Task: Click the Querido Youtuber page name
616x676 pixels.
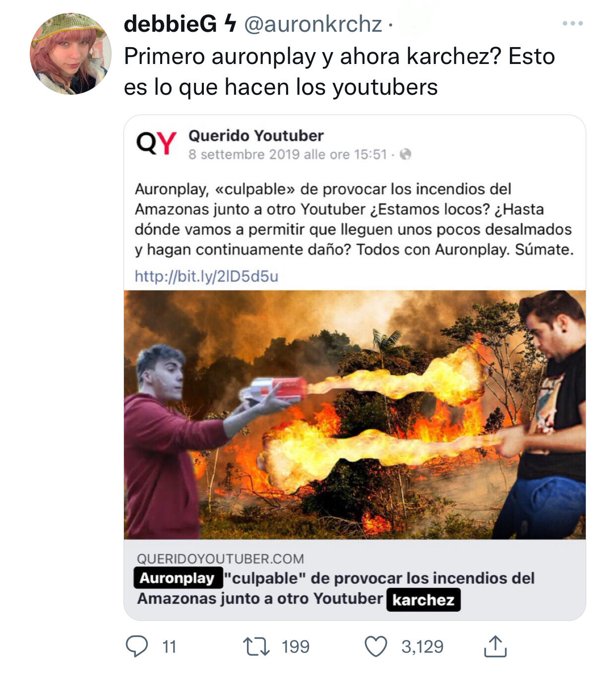Action: click(x=256, y=135)
